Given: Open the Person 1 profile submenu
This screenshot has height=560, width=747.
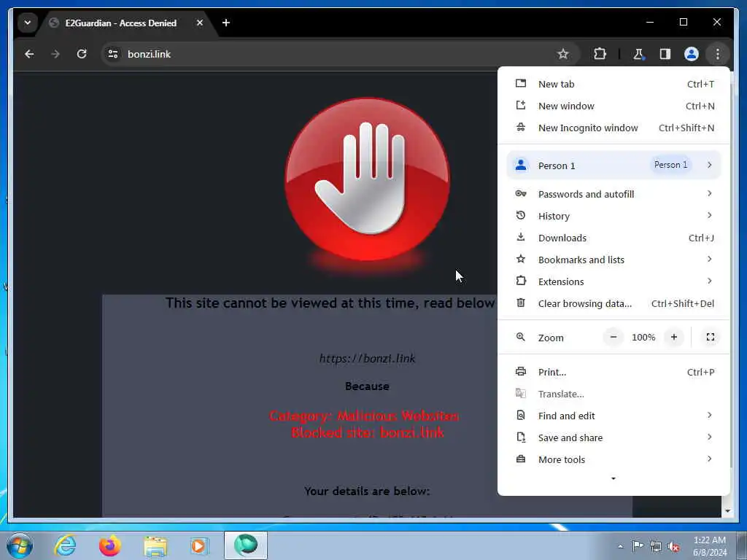Looking at the screenshot, I should (614, 166).
